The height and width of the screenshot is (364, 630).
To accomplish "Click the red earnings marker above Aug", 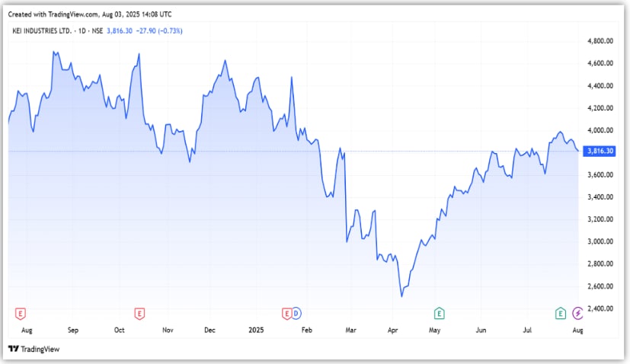I will [21, 313].
